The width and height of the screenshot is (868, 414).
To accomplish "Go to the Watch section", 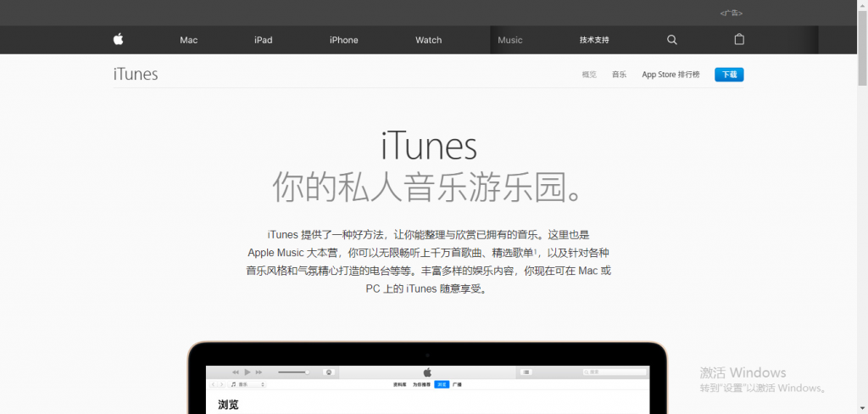I will (x=428, y=40).
